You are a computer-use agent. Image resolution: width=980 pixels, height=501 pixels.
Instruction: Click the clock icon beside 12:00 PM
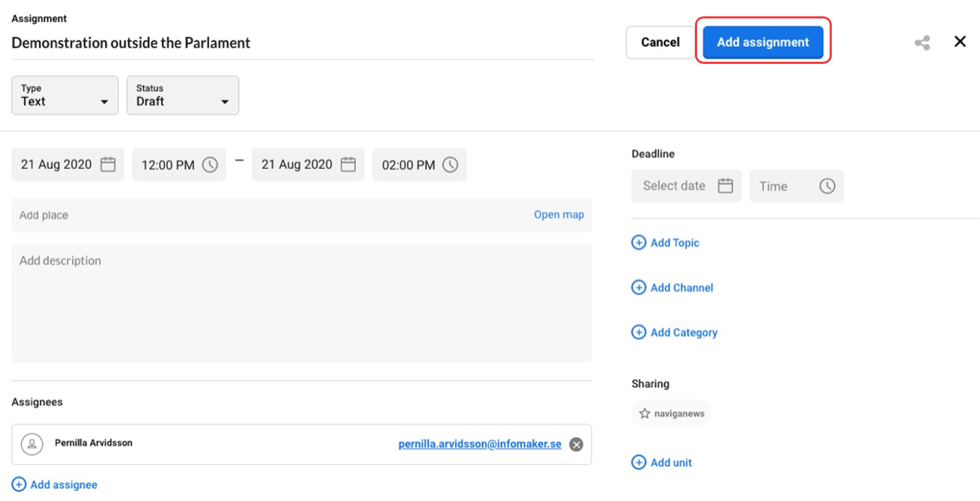pos(210,165)
